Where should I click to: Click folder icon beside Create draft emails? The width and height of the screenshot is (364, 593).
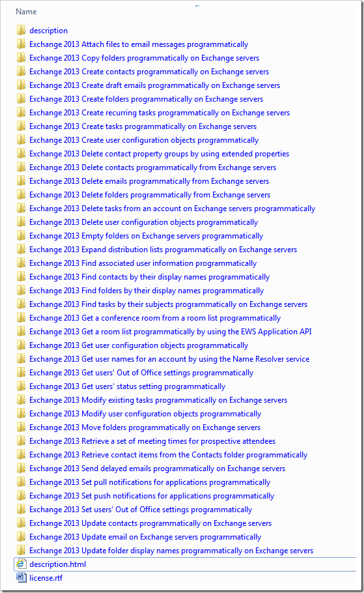coord(21,85)
